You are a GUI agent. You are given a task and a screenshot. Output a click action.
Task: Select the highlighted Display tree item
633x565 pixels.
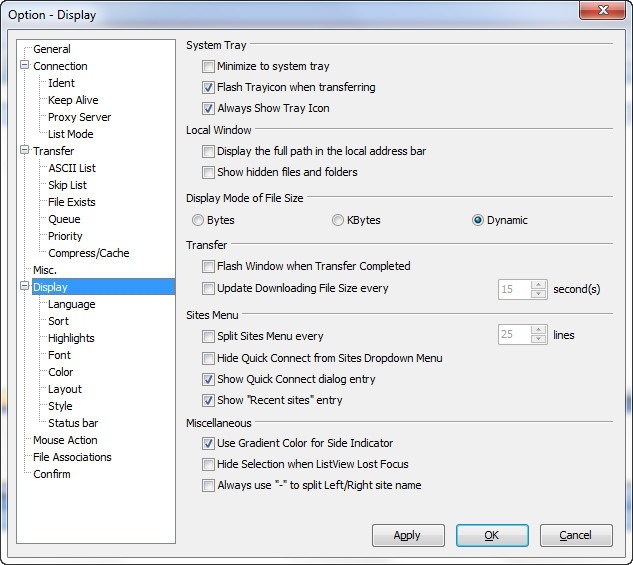(x=103, y=287)
